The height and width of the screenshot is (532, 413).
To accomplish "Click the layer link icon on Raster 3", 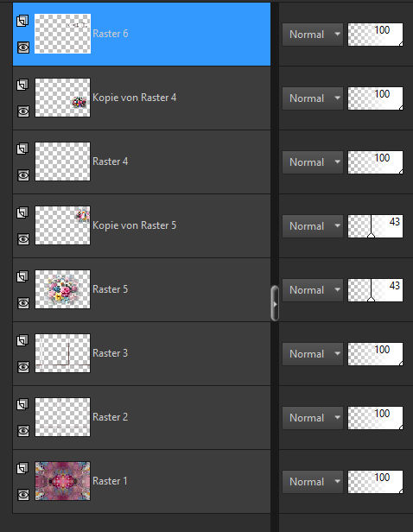I will (22, 340).
